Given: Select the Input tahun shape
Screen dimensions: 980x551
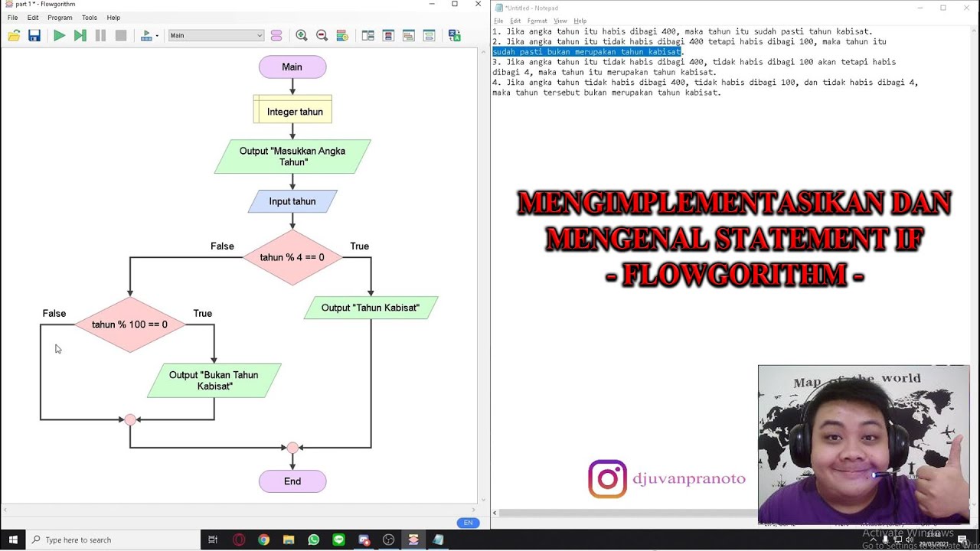Looking at the screenshot, I should (x=292, y=201).
